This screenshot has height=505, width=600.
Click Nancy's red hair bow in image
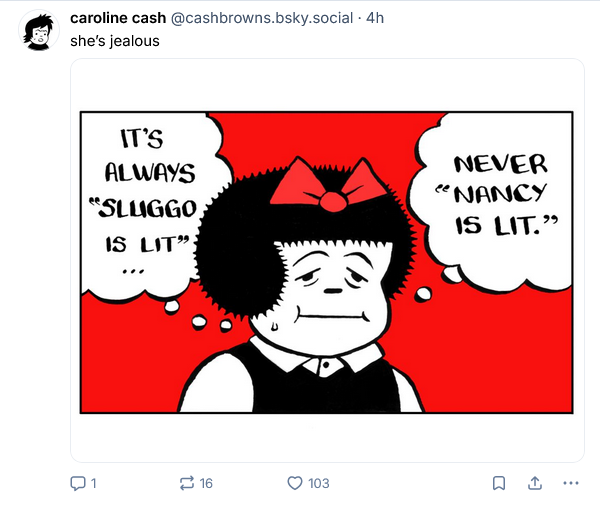pos(329,185)
